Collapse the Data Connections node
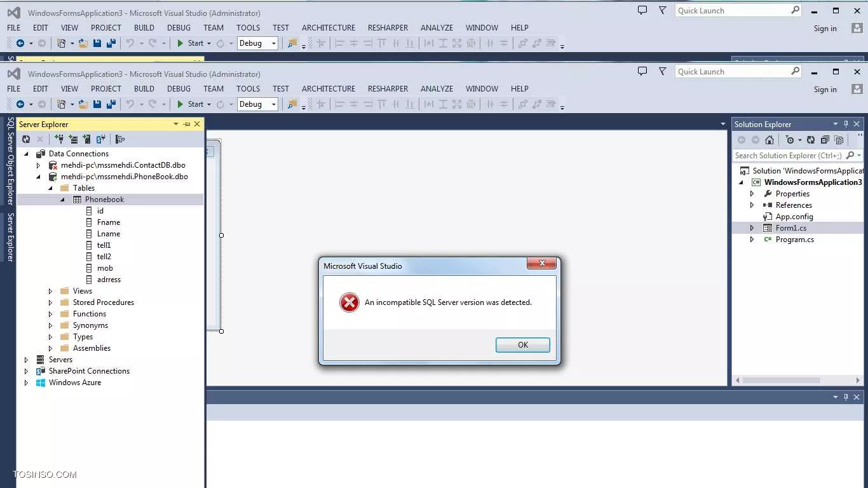This screenshot has width=868, height=488. click(x=27, y=154)
